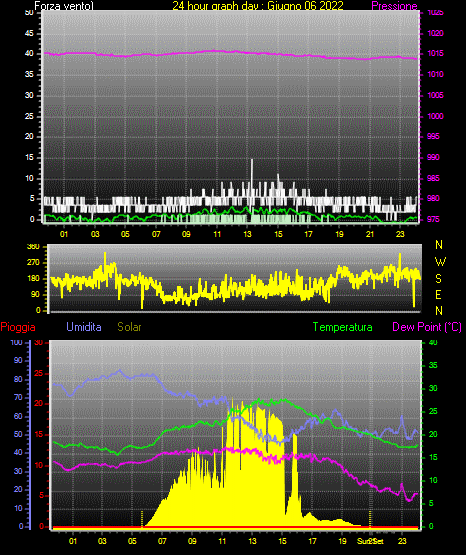Click the blue humidity axis value 80
The width and height of the screenshot is (466, 555).
click(18, 379)
